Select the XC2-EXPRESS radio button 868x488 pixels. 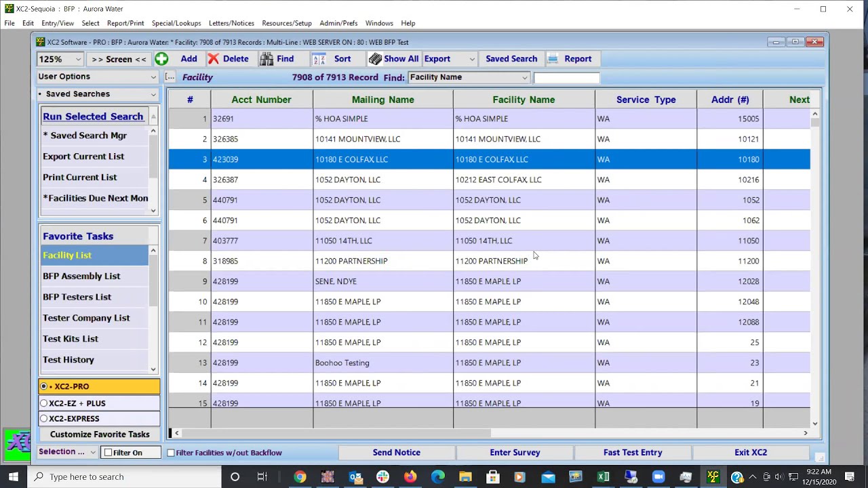tap(44, 419)
